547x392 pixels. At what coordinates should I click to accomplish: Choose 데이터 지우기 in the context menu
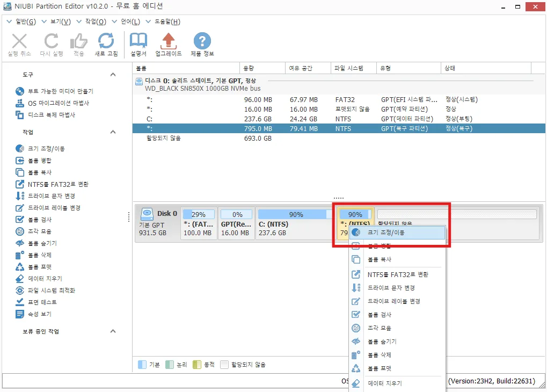(x=397, y=383)
